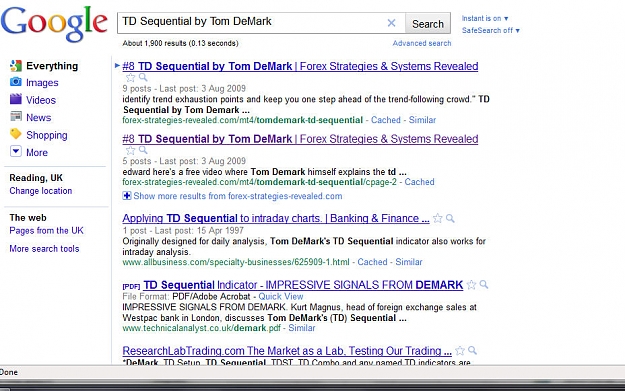
Task: Switch to the Shopping results
Action: point(47,135)
